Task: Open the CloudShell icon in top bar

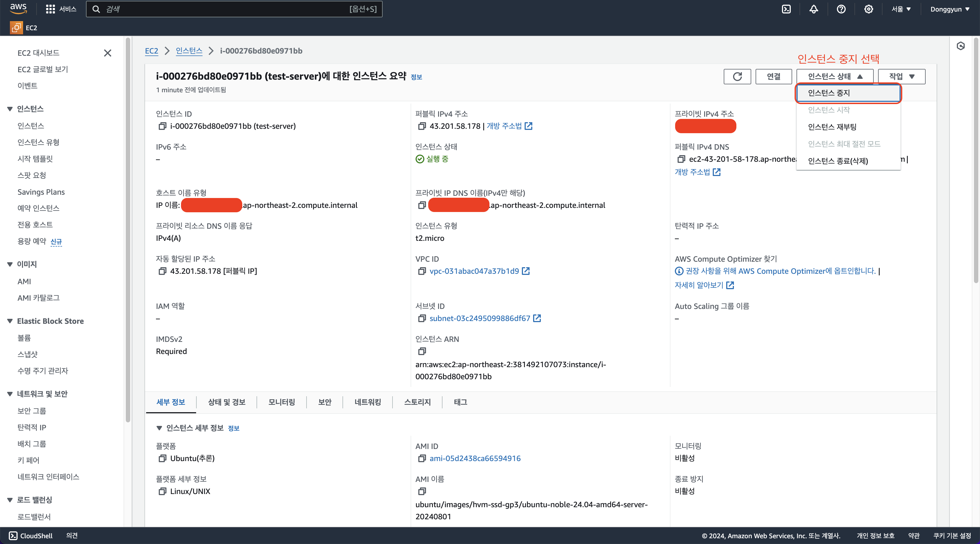Action: click(x=786, y=9)
